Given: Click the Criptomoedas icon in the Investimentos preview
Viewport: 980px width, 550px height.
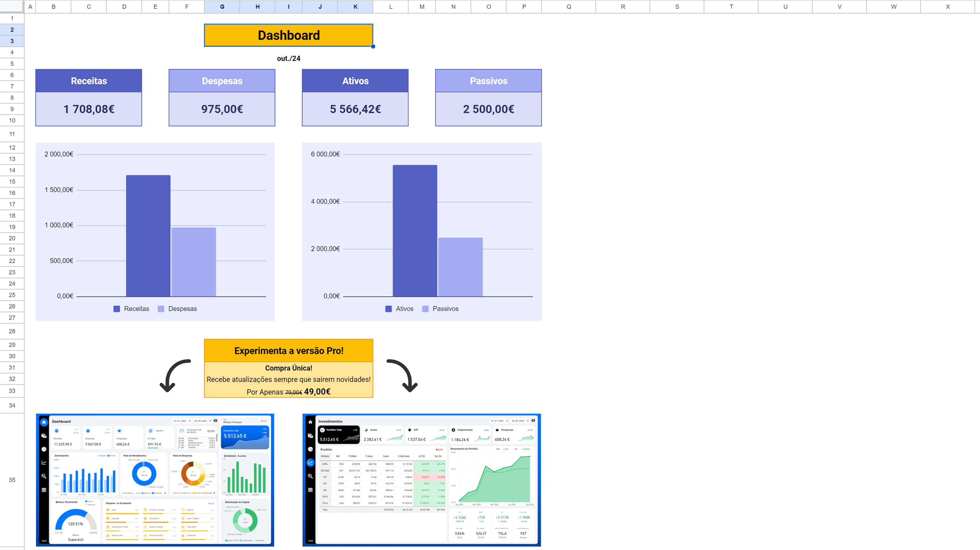Looking at the screenshot, I should coord(453,430).
